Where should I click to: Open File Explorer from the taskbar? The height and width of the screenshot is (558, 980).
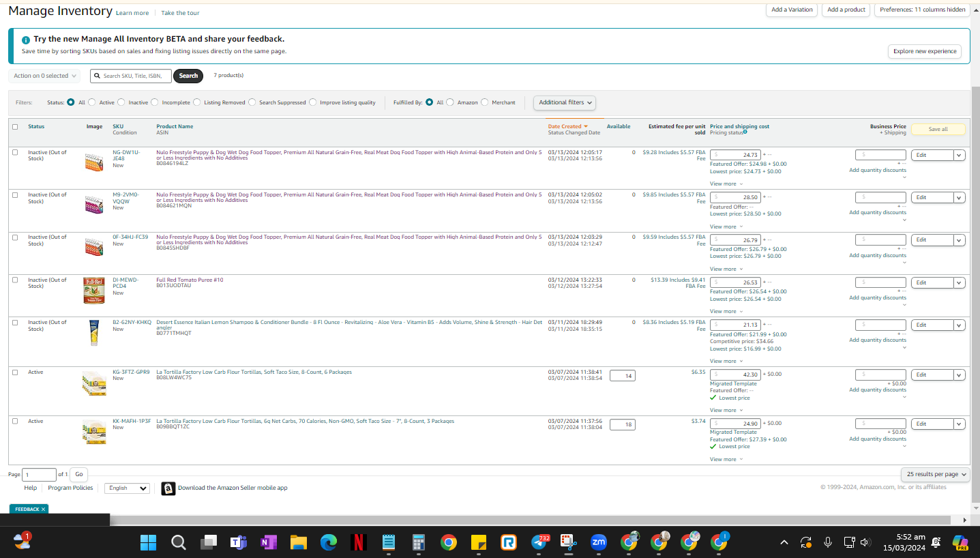click(x=298, y=542)
